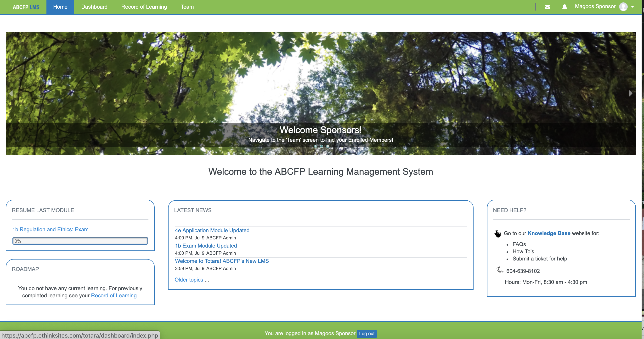Image resolution: width=644 pixels, height=339 pixels.
Task: Open the Dashboard menu item
Action: [x=94, y=7]
